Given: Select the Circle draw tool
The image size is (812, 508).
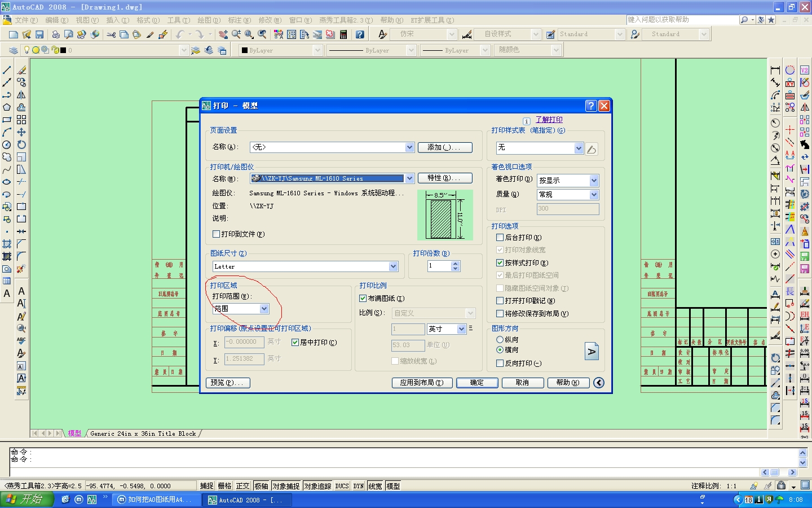Looking at the screenshot, I should point(7,144).
